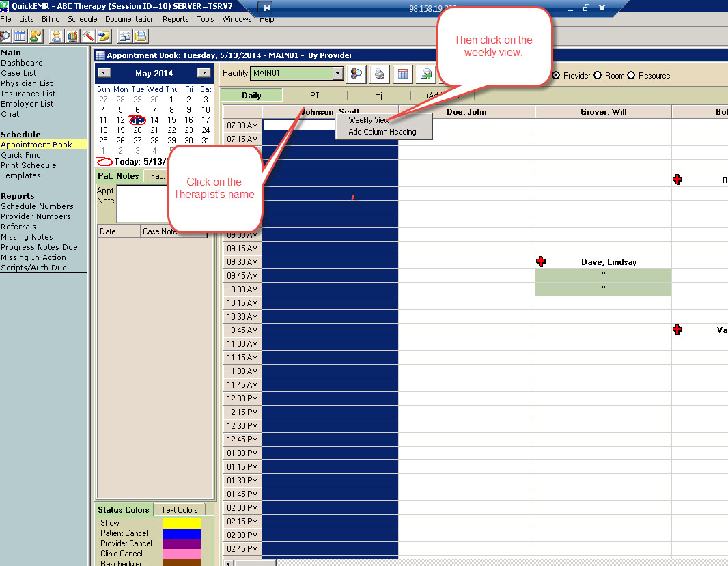Open Missing Notes report

coord(27,237)
